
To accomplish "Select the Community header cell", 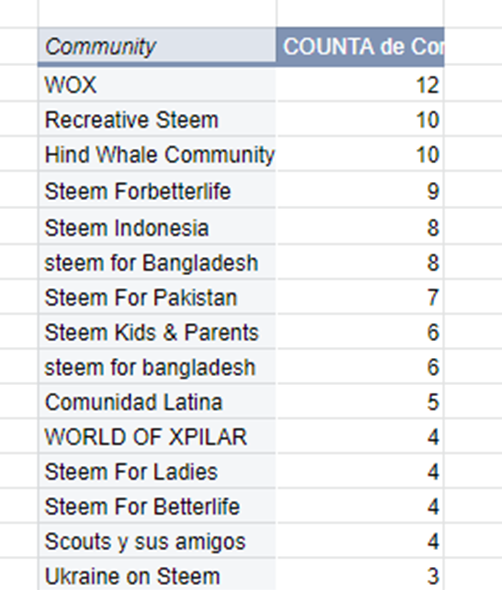I will click(157, 46).
